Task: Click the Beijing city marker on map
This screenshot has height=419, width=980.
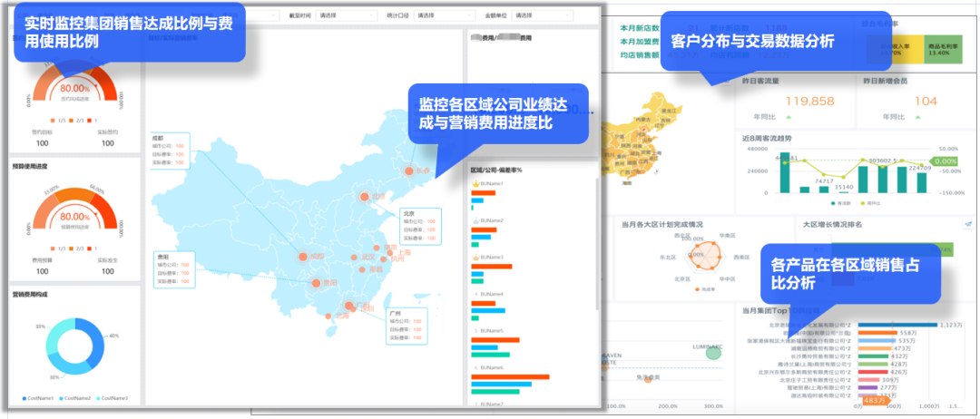Action: point(366,196)
